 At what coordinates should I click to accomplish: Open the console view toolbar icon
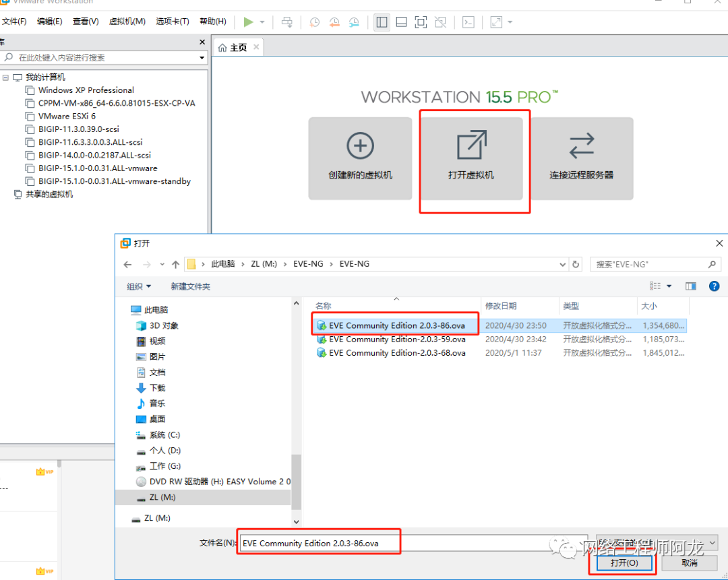click(x=468, y=22)
